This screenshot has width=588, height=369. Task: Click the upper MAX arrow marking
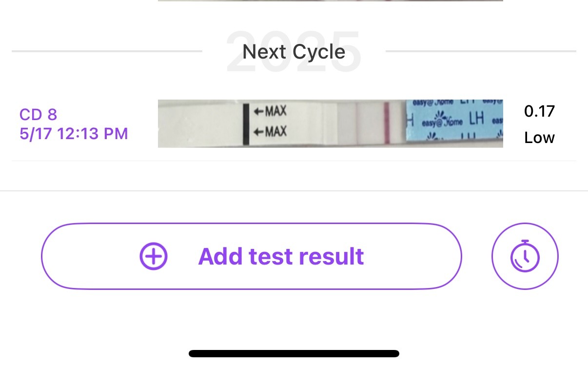(270, 112)
